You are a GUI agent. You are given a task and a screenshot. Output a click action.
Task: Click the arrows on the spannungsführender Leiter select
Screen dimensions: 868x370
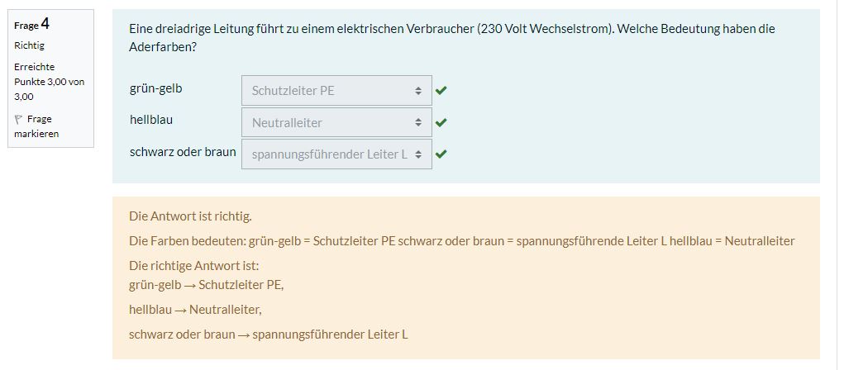point(418,155)
